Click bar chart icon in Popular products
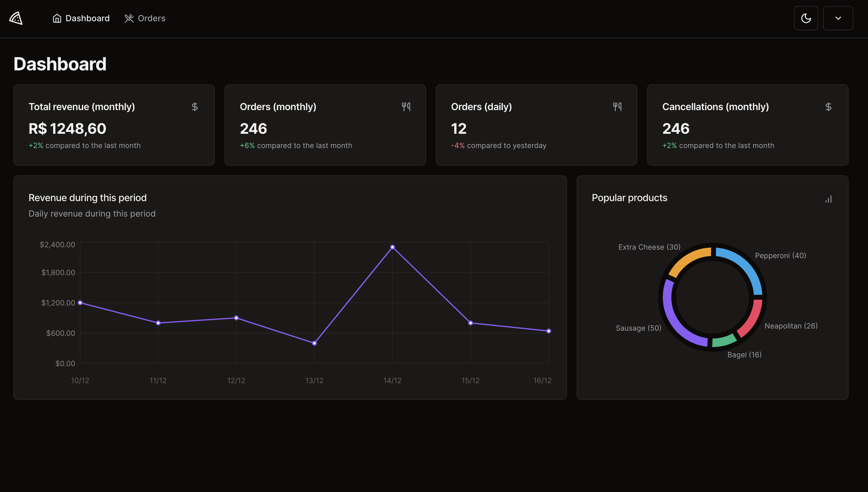The height and width of the screenshot is (492, 868). tap(829, 199)
